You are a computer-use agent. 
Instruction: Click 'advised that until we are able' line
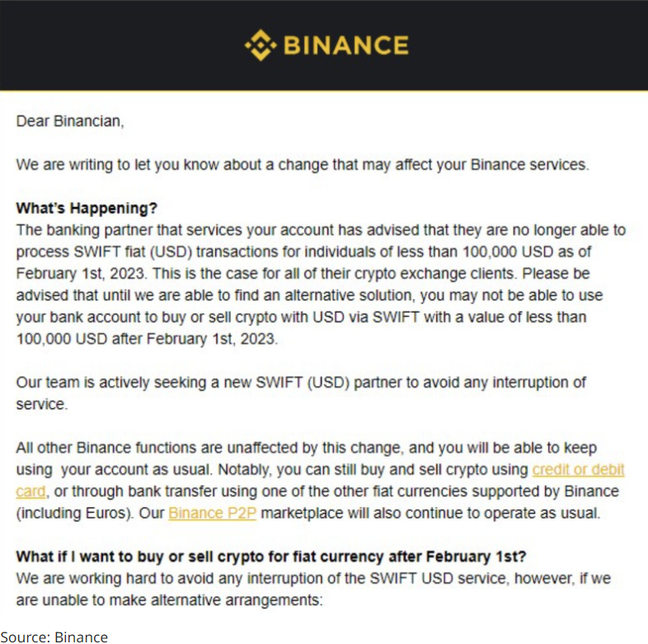(x=309, y=295)
